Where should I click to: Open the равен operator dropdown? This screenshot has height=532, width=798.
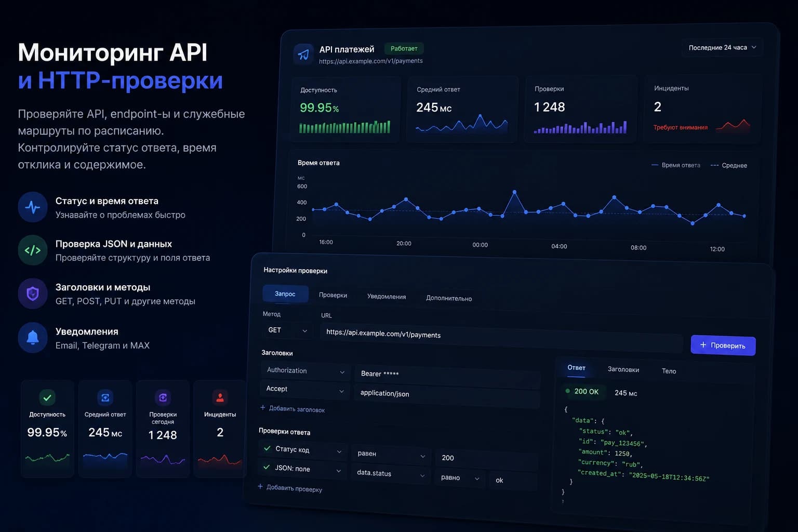click(391, 454)
